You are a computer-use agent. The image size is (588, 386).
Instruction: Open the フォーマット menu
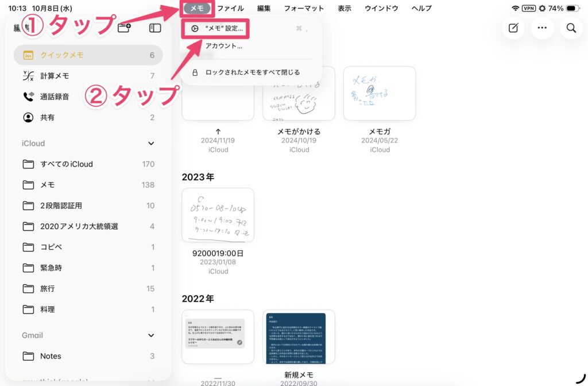[x=304, y=9]
